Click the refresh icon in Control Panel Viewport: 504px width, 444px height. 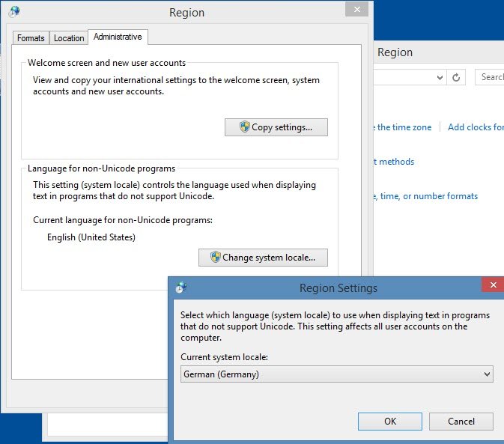pos(456,77)
